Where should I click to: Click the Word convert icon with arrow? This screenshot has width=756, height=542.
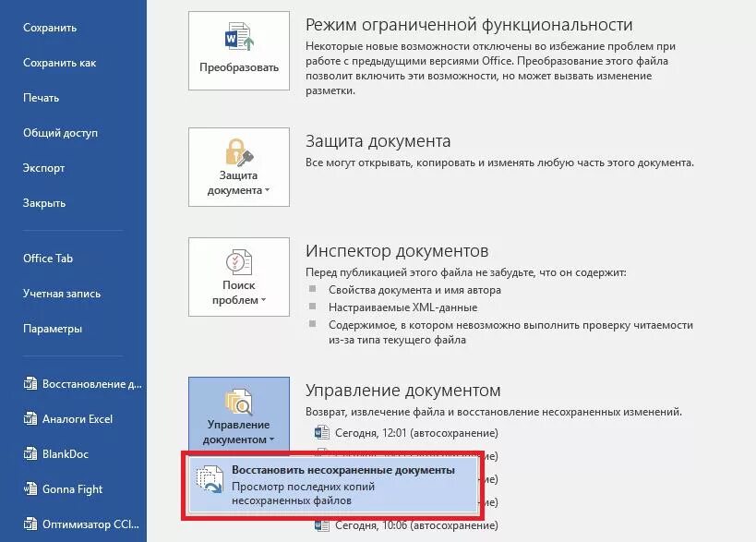(239, 36)
